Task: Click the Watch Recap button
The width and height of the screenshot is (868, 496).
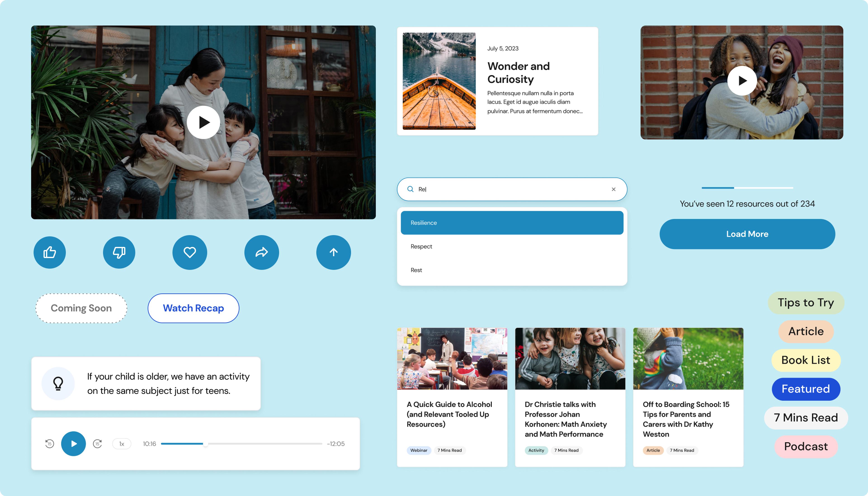Action: 193,308
